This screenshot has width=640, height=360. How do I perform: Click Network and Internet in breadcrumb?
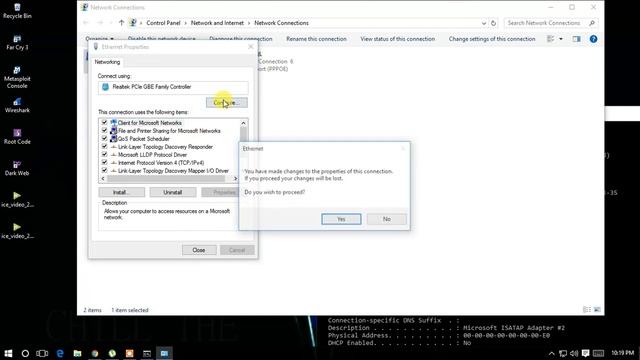217,23
